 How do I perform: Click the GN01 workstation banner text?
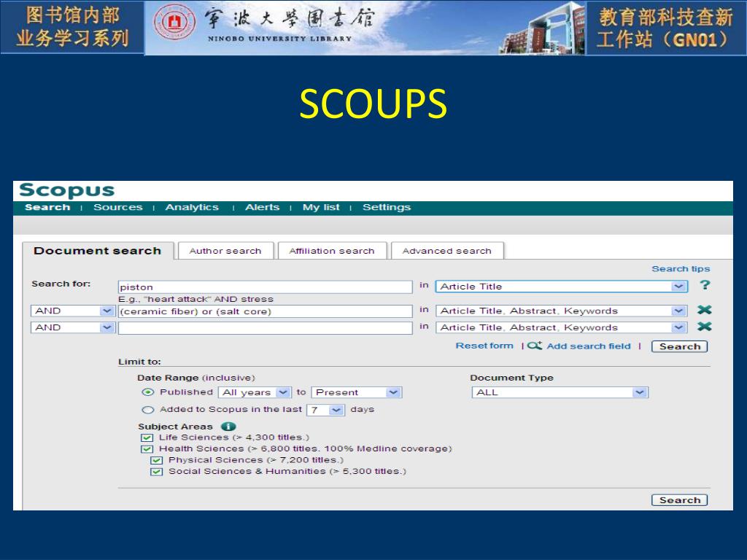click(665, 28)
